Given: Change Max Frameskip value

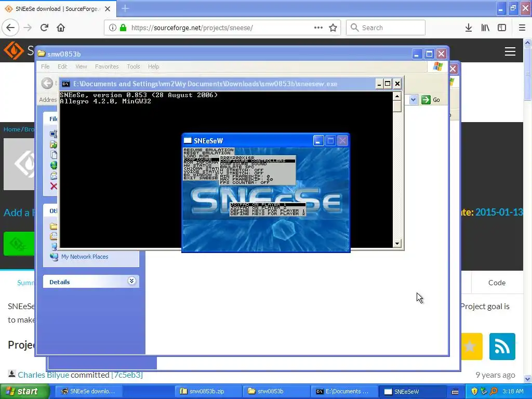Looking at the screenshot, I should pos(246,179).
